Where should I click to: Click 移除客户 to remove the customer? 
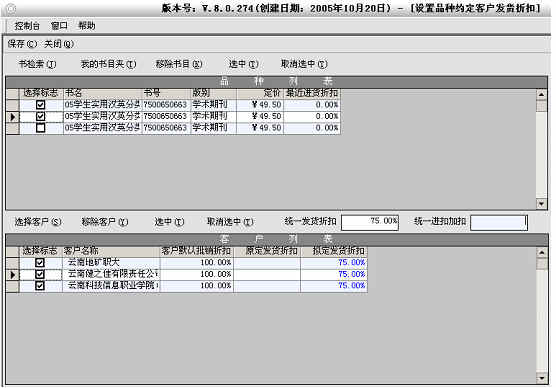(x=105, y=222)
